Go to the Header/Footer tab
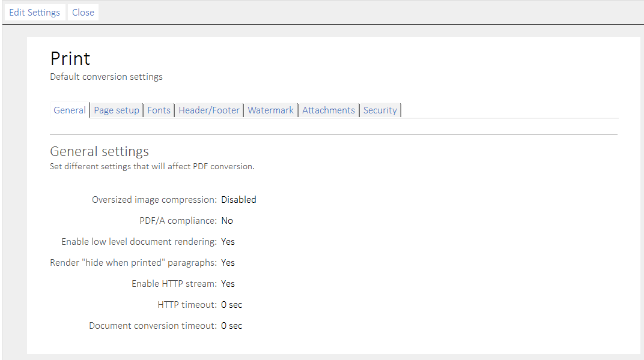644x360 pixels. [209, 110]
